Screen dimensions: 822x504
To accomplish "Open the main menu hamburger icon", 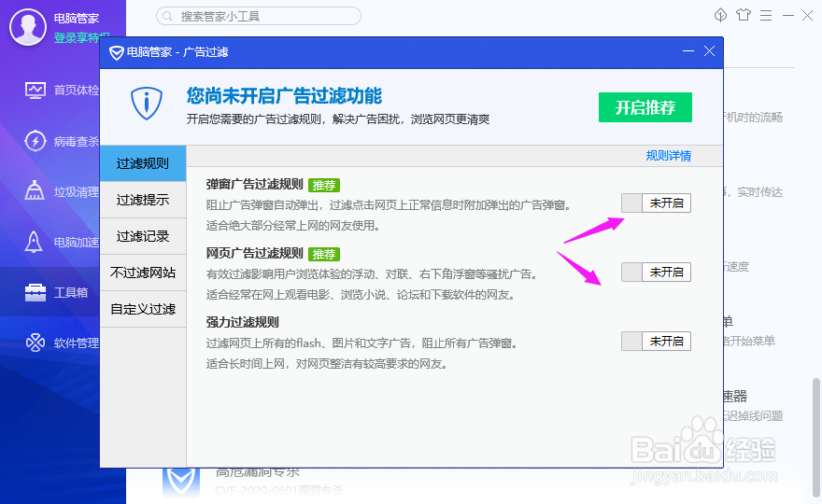I will 766,16.
